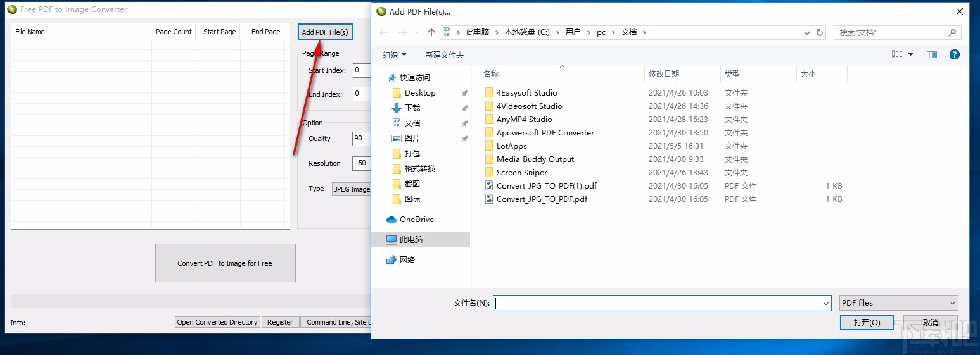
Task: Open 文档 in the sidebar
Action: [x=412, y=123]
